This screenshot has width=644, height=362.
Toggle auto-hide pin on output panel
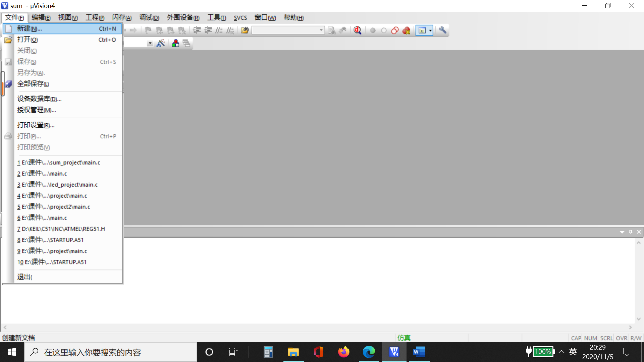tap(631, 232)
